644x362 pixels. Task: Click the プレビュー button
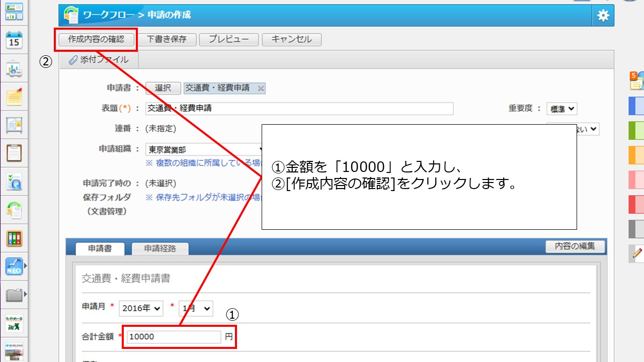pos(229,39)
